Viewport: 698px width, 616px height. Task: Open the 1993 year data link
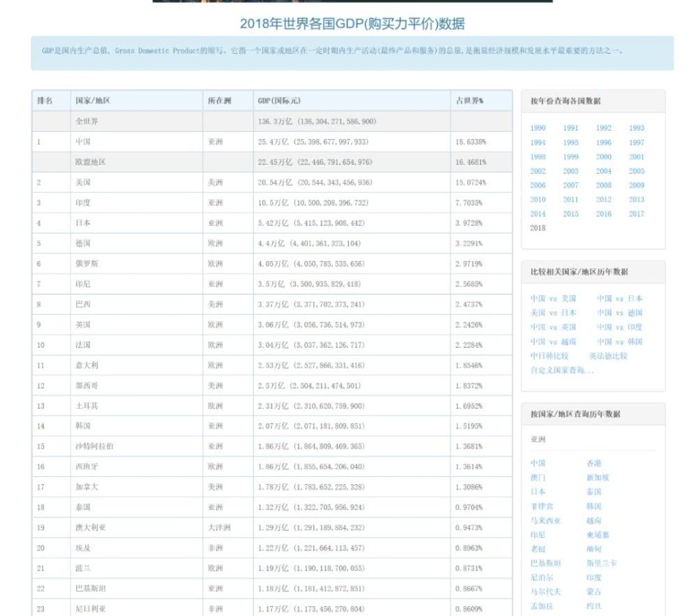pos(637,128)
